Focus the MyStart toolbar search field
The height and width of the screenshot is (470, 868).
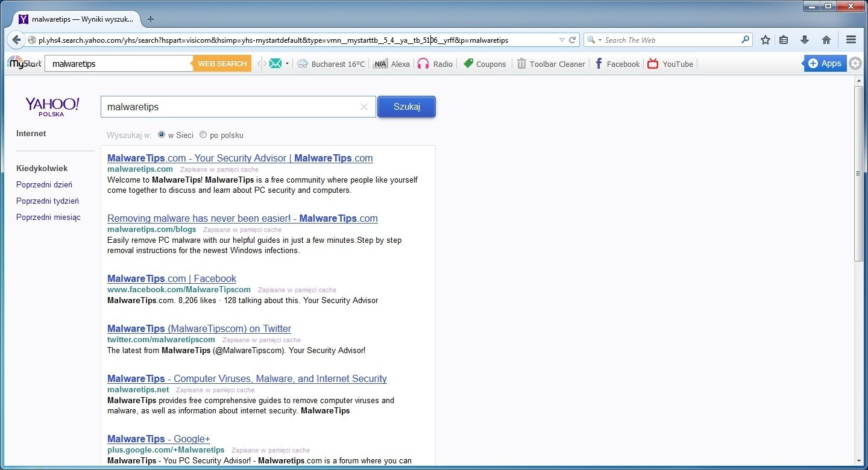click(119, 63)
